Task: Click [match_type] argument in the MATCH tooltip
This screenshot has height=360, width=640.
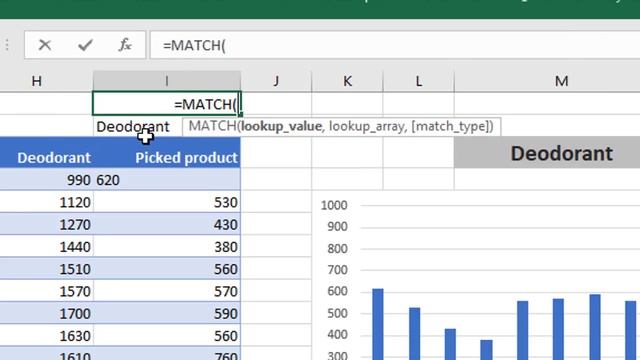Action: point(449,126)
